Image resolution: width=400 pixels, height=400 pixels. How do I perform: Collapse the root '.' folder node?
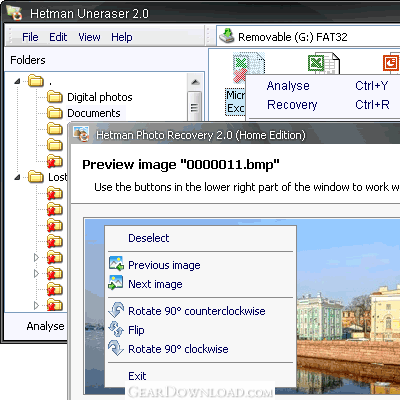click(x=17, y=81)
